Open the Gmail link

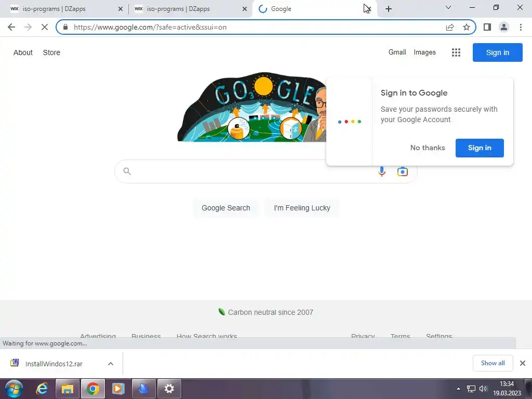[397, 52]
